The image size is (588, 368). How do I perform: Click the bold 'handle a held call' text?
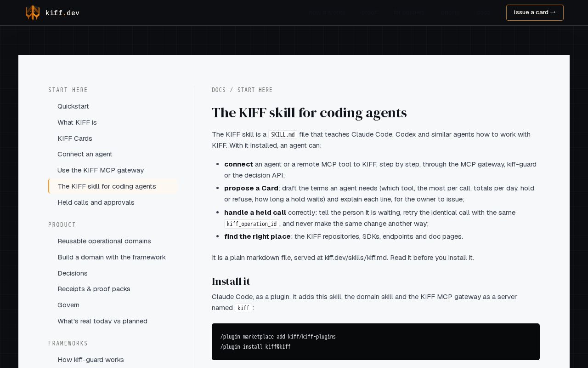pos(255,213)
